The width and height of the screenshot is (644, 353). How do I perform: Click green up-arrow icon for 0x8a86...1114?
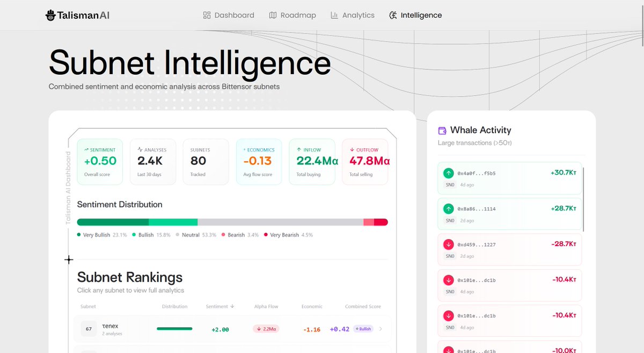(448, 209)
